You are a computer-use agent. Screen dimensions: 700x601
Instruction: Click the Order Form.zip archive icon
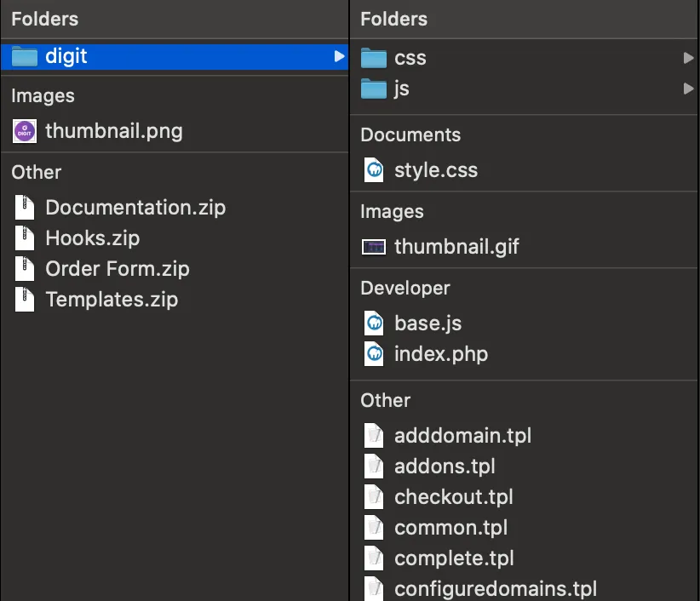click(25, 269)
